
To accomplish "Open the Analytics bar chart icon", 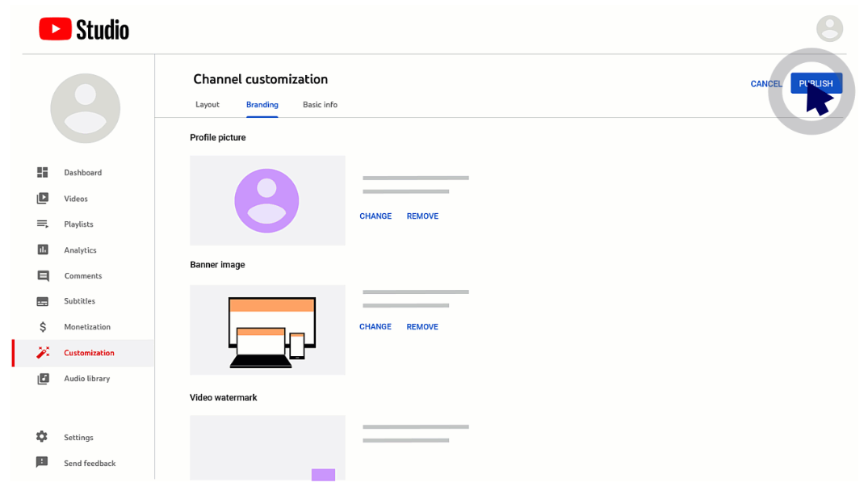I will [x=43, y=250].
